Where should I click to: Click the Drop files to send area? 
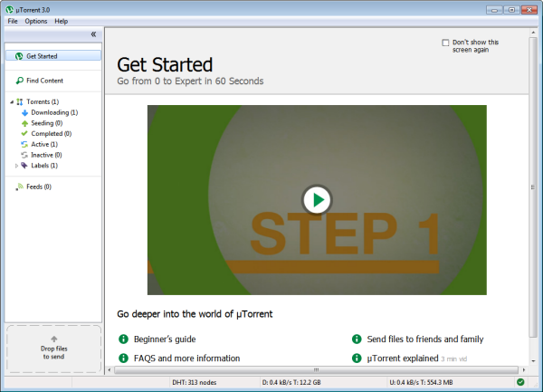[53, 349]
